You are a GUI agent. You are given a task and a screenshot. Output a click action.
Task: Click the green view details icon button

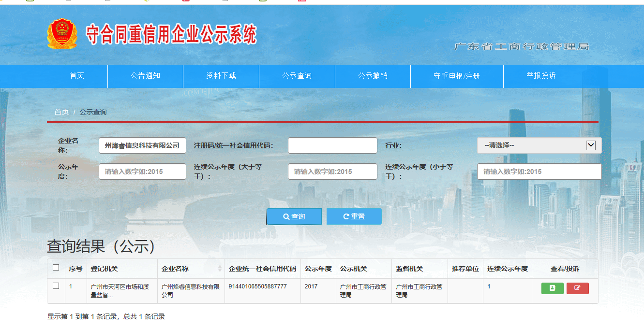pos(552,288)
